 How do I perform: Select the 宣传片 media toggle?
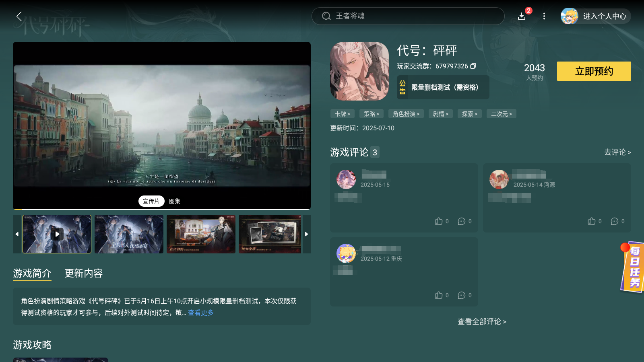click(151, 201)
